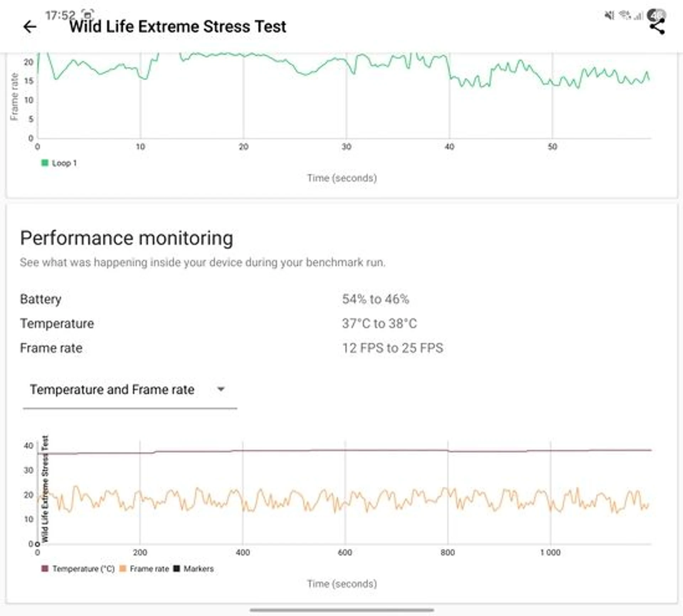
Task: Toggle Loop 1 legend series
Action: (59, 163)
